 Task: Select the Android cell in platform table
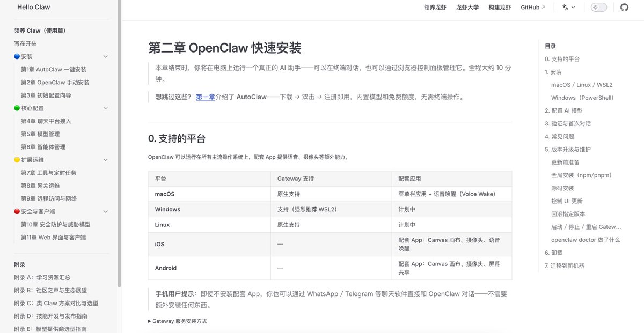(209, 268)
